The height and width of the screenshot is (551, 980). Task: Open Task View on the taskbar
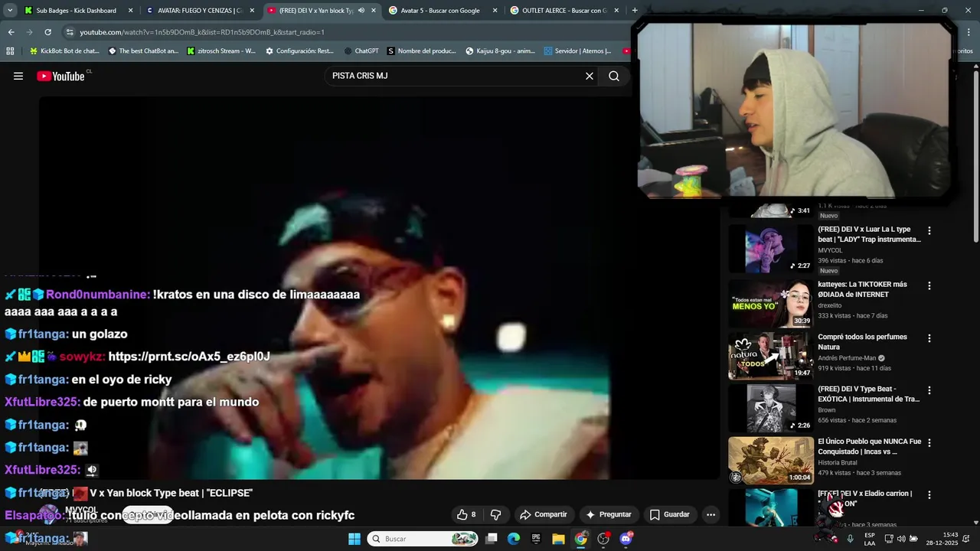(492, 539)
